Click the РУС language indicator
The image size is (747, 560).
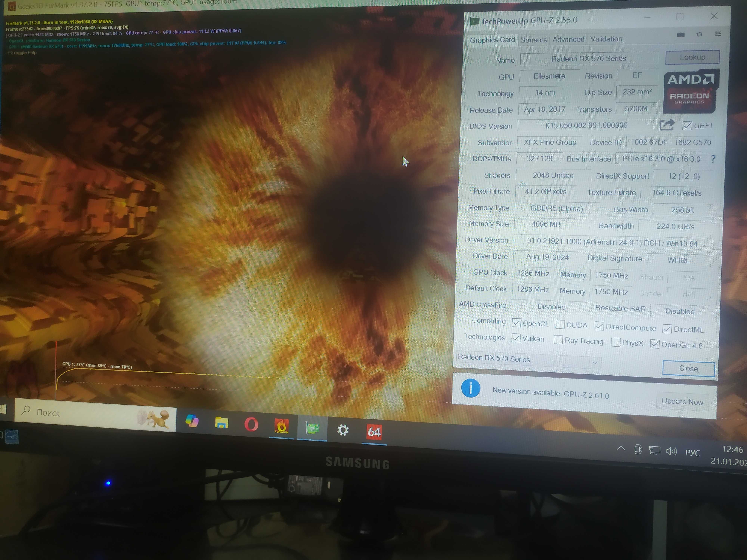[x=693, y=452]
